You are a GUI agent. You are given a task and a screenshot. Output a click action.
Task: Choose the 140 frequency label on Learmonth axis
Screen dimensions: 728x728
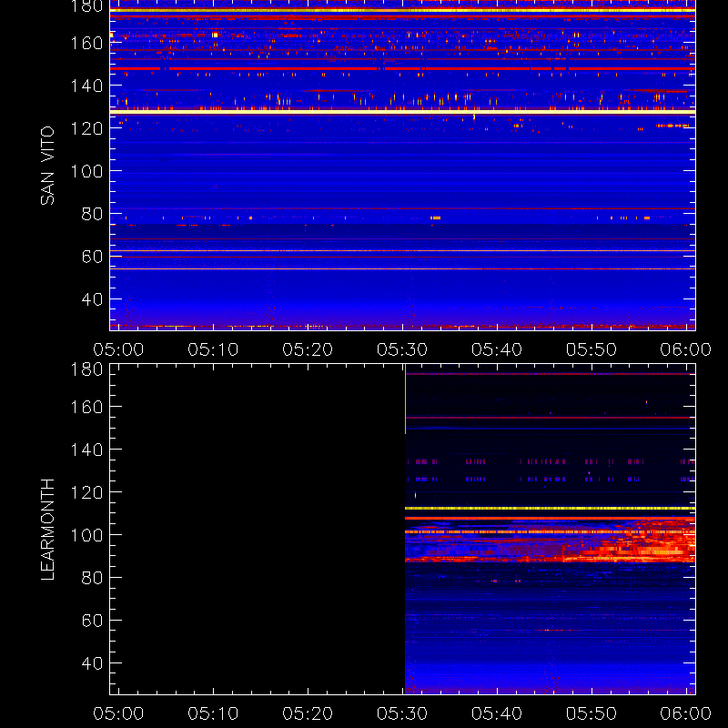tap(86, 450)
